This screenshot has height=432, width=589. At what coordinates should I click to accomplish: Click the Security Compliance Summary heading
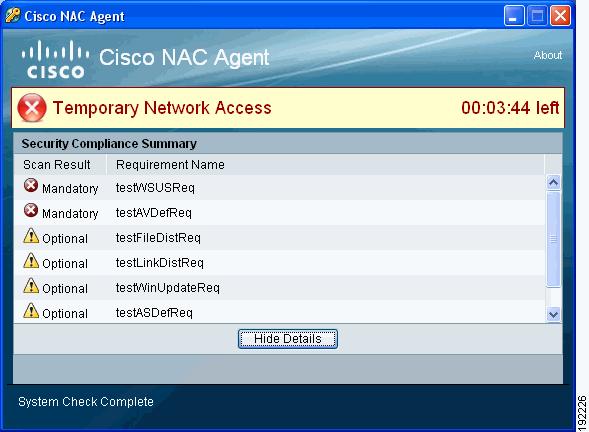pyautogui.click(x=109, y=144)
